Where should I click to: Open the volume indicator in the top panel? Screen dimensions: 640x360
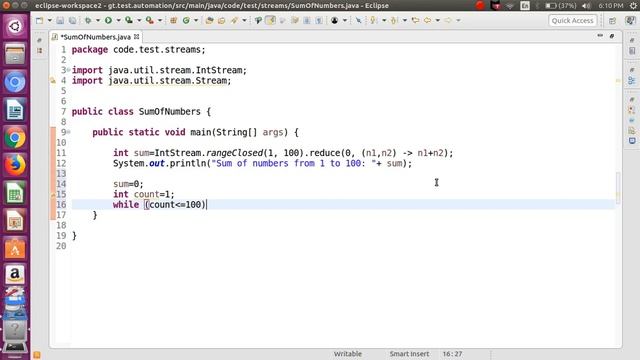pyautogui.click(x=587, y=6)
